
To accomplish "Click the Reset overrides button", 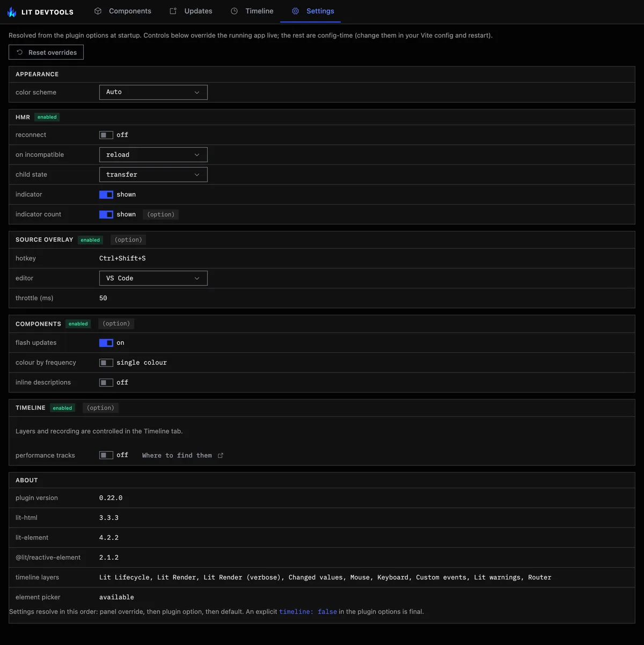I will click(46, 52).
